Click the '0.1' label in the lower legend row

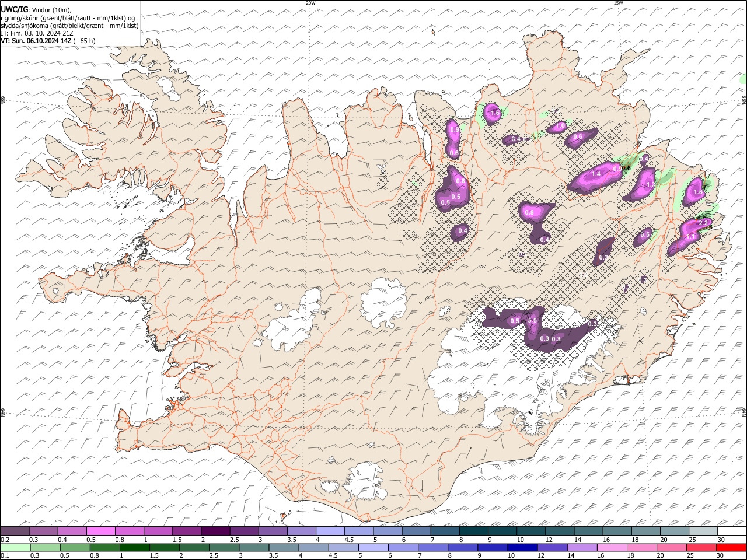click(5, 556)
